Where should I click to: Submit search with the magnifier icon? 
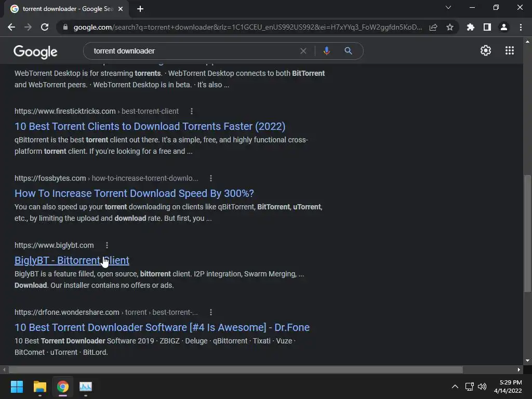(348, 51)
